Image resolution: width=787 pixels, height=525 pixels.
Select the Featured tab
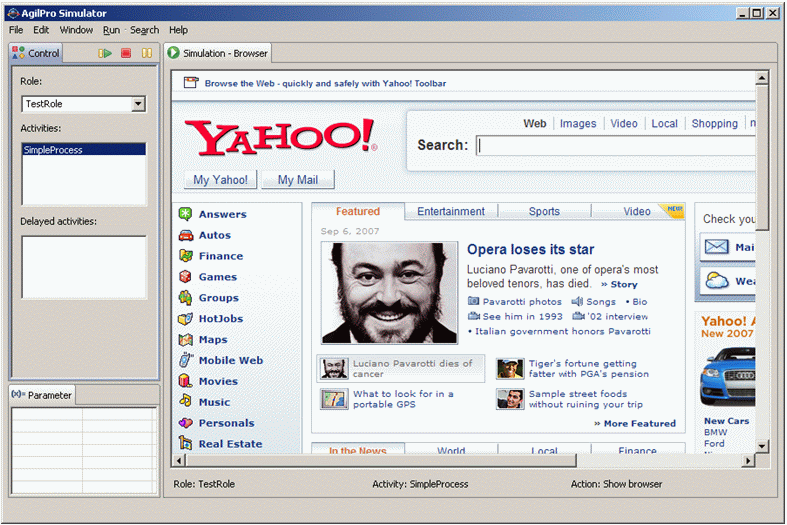(x=358, y=211)
